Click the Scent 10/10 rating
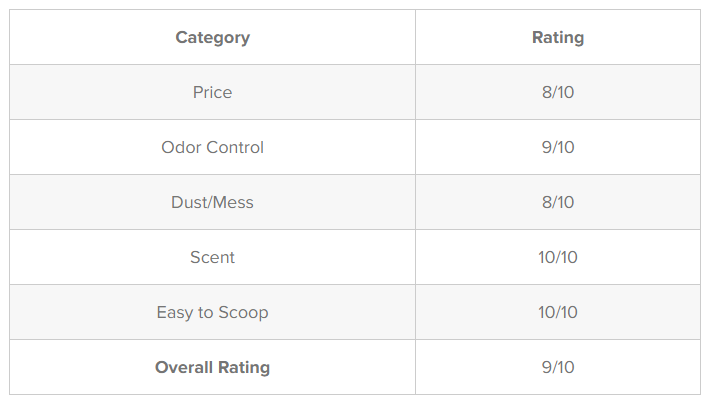This screenshot has width=708, height=407. pyautogui.click(x=558, y=257)
